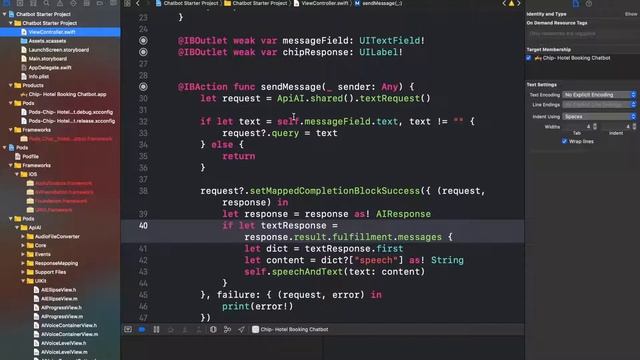Screen dimensions: 640x360
Task: Adjust the Indent width stepper
Action: click(x=634, y=127)
